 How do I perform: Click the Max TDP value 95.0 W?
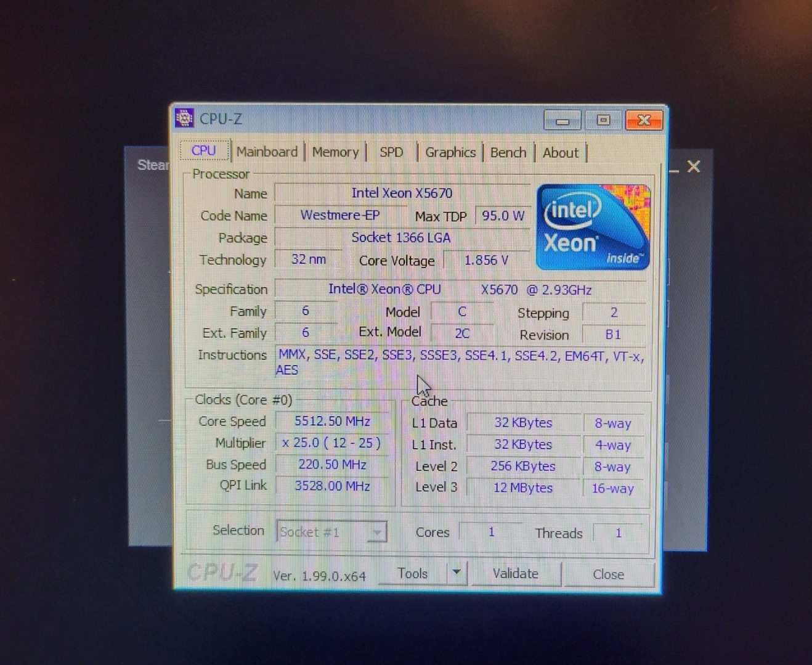(503, 216)
